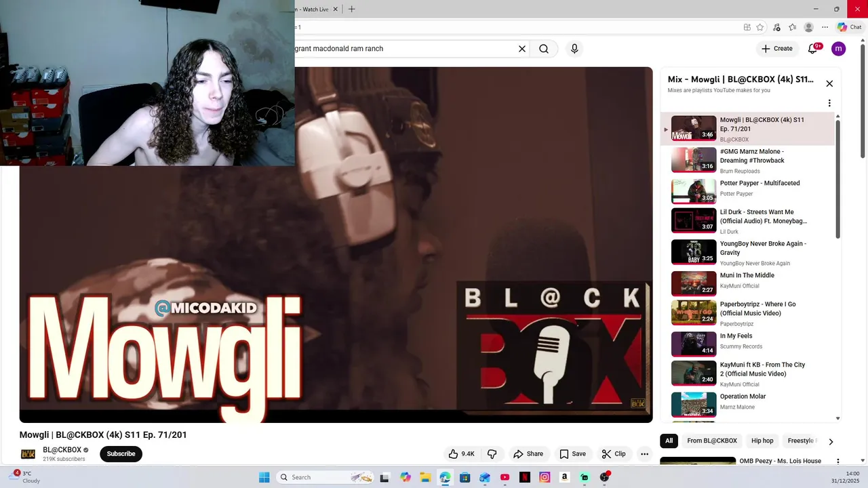Open options for OMB Peezy video
868x488 pixels.
(837, 462)
